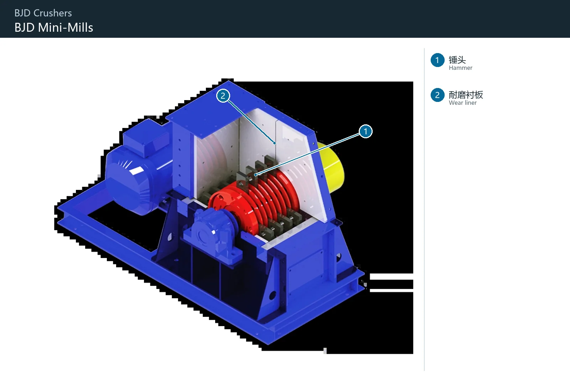Viewport: 570px width, 392px height.
Task: Click the Chinese label 锤头 in the legend
Action: pos(457,60)
